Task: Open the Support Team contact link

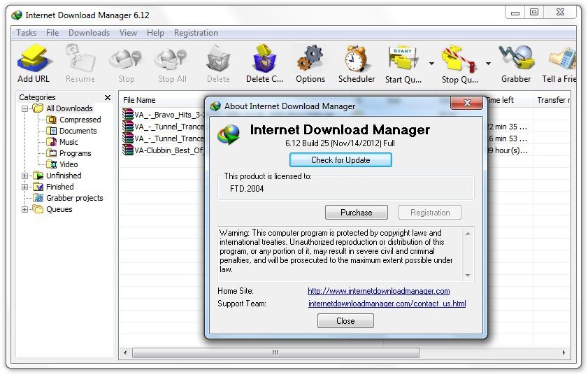Action: pyautogui.click(x=387, y=304)
